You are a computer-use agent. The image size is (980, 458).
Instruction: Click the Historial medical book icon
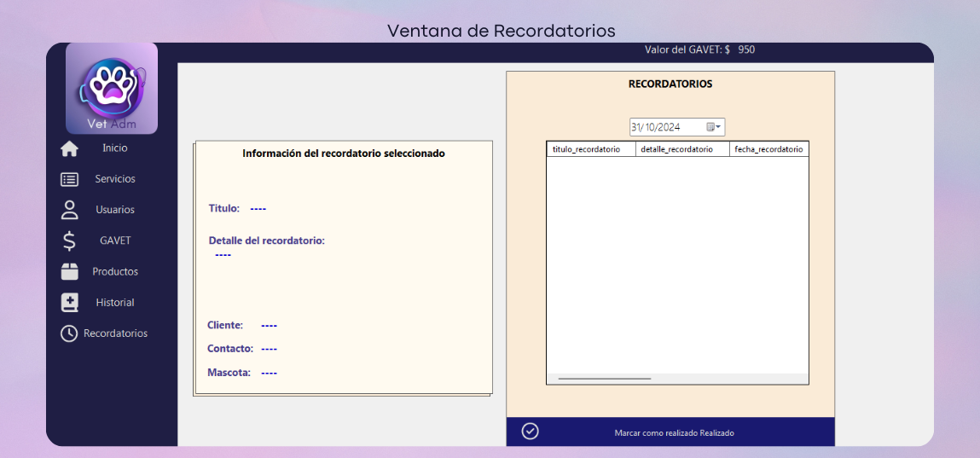point(69,303)
